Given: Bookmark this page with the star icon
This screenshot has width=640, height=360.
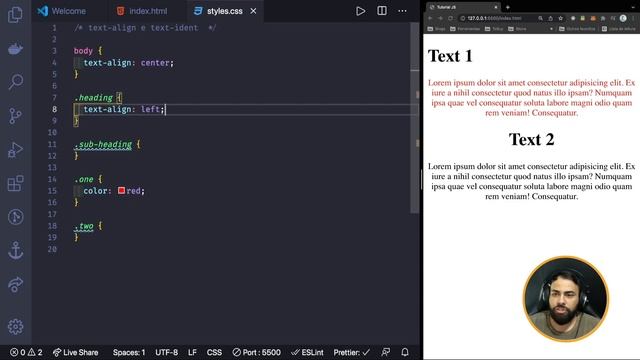Looking at the screenshot, I should pos(560,18).
